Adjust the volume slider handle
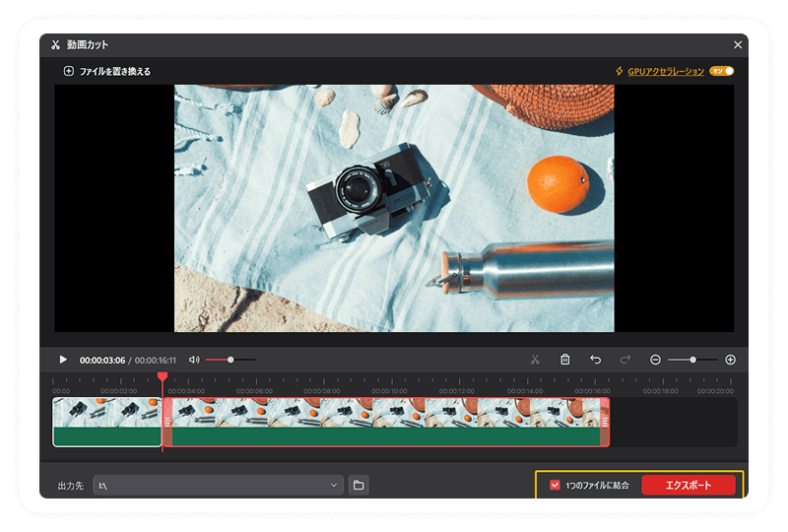 [230, 360]
